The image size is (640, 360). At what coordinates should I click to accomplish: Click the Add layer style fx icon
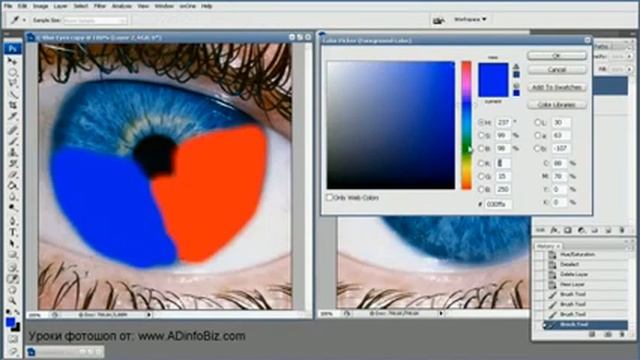pos(554,231)
